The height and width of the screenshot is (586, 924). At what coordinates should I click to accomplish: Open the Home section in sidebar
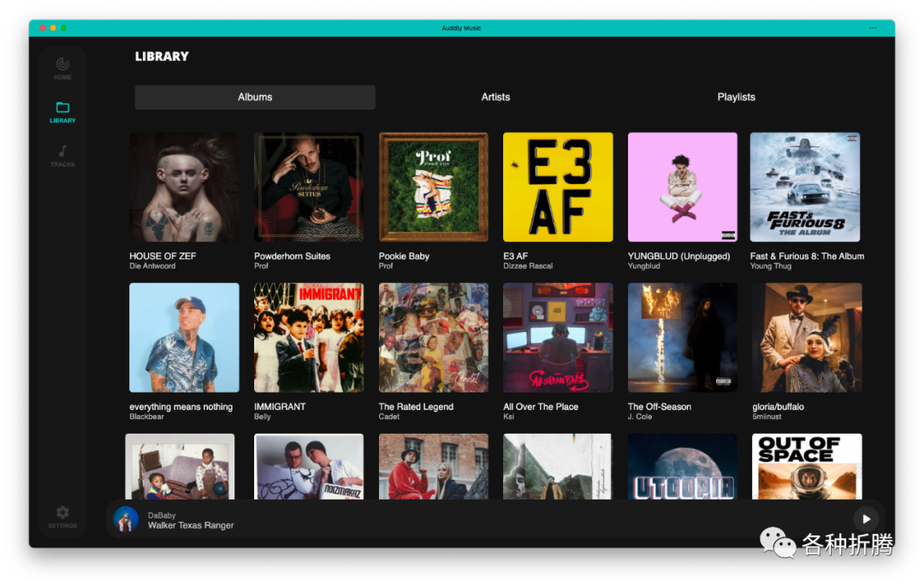pyautogui.click(x=62, y=69)
